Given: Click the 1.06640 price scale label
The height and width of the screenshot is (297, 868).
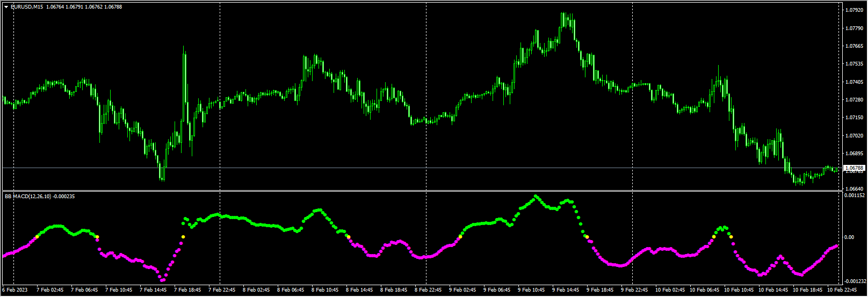Looking at the screenshot, I should [853, 189].
